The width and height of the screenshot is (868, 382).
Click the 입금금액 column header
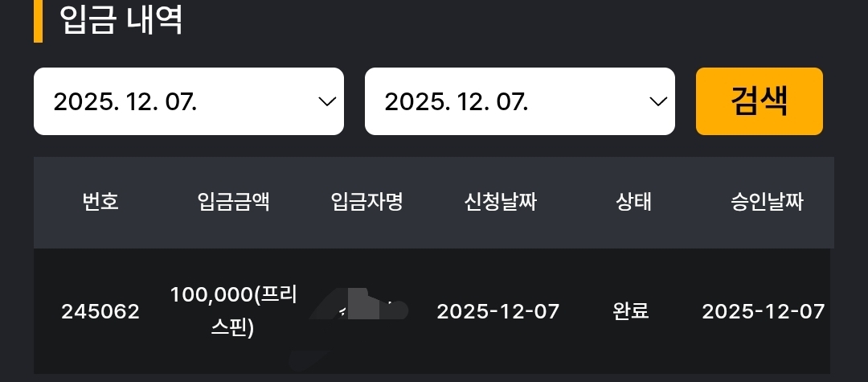[x=233, y=203]
